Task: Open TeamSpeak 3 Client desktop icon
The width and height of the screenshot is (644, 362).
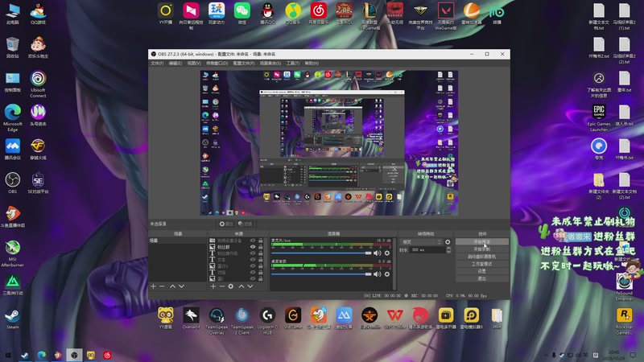Action: tap(242, 320)
